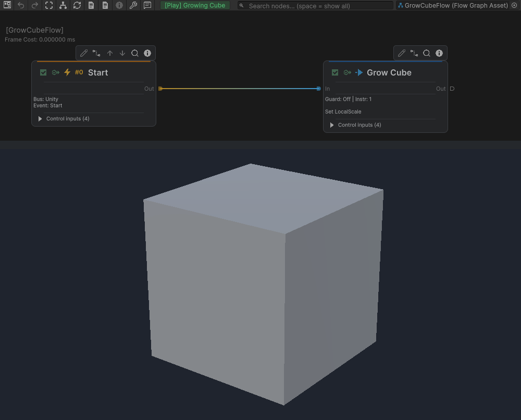
Task: Show info for the Start node
Action: 147,53
